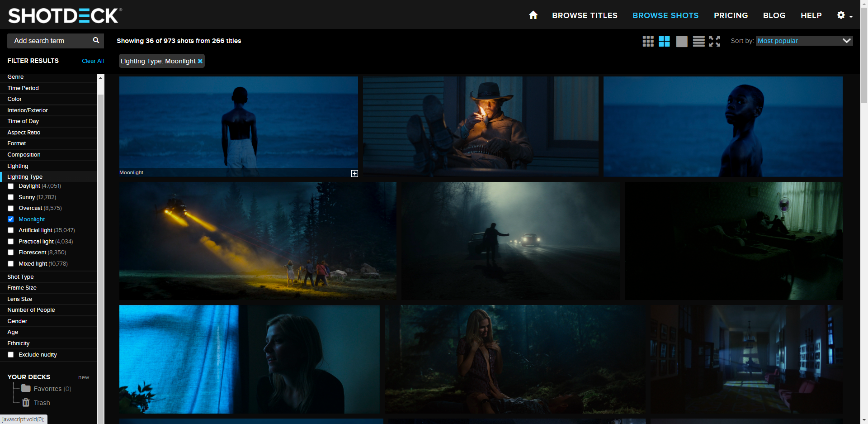Remove the Moonlight filter tag
Screen dimensions: 868x424
200,61
